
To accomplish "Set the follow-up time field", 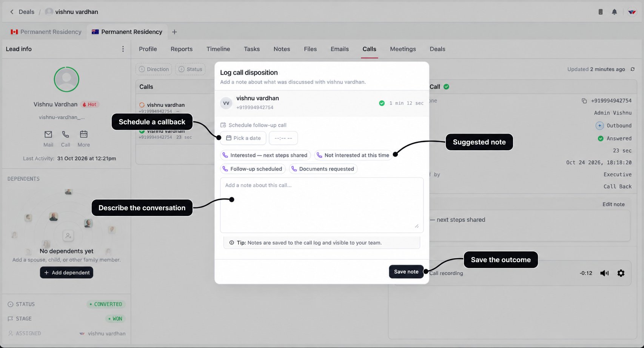I will 283,138.
